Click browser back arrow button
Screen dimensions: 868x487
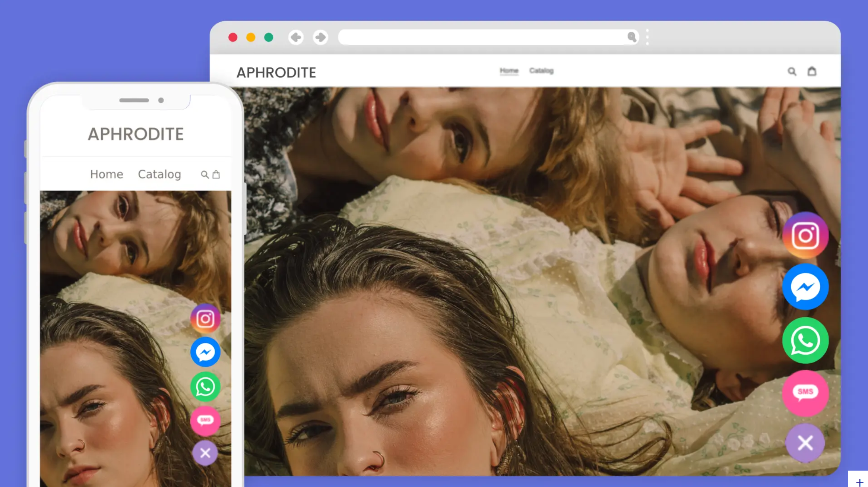click(296, 37)
